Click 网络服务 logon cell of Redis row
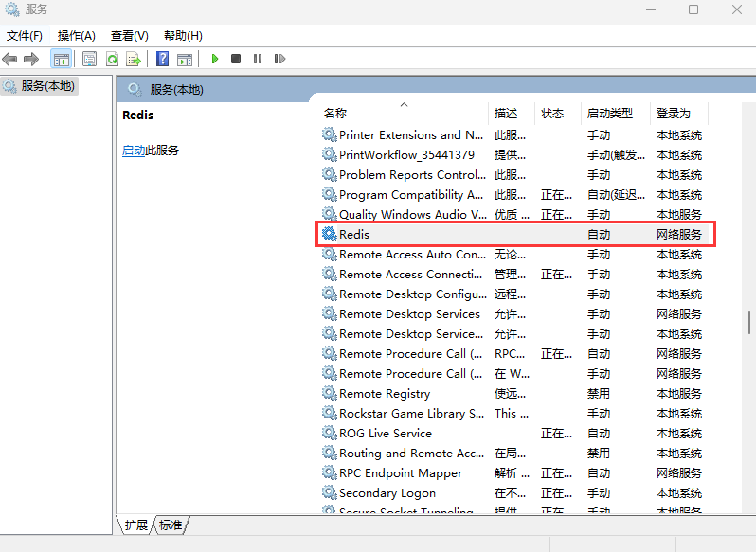 [x=679, y=234]
